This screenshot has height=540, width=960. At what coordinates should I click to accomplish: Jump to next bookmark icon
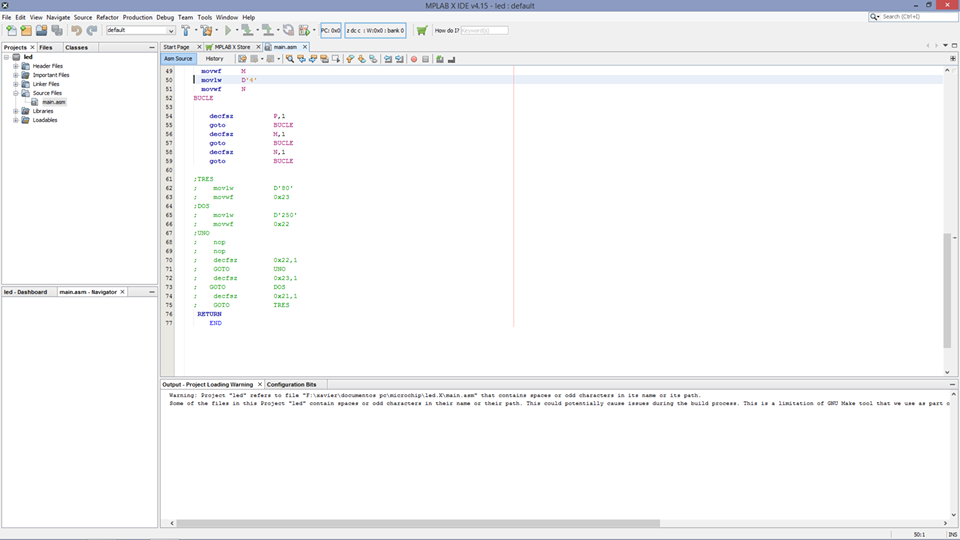pyautogui.click(x=362, y=59)
